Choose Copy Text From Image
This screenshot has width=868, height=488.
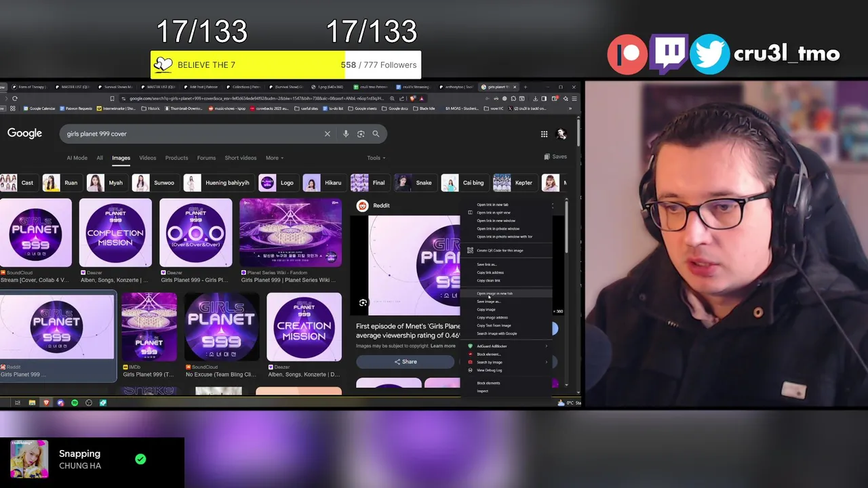[507, 325]
